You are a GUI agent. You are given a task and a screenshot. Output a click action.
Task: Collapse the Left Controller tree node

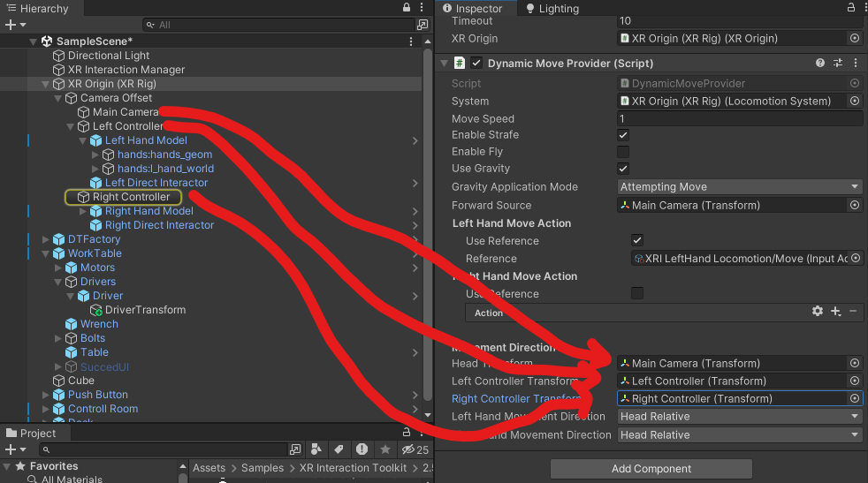71,126
